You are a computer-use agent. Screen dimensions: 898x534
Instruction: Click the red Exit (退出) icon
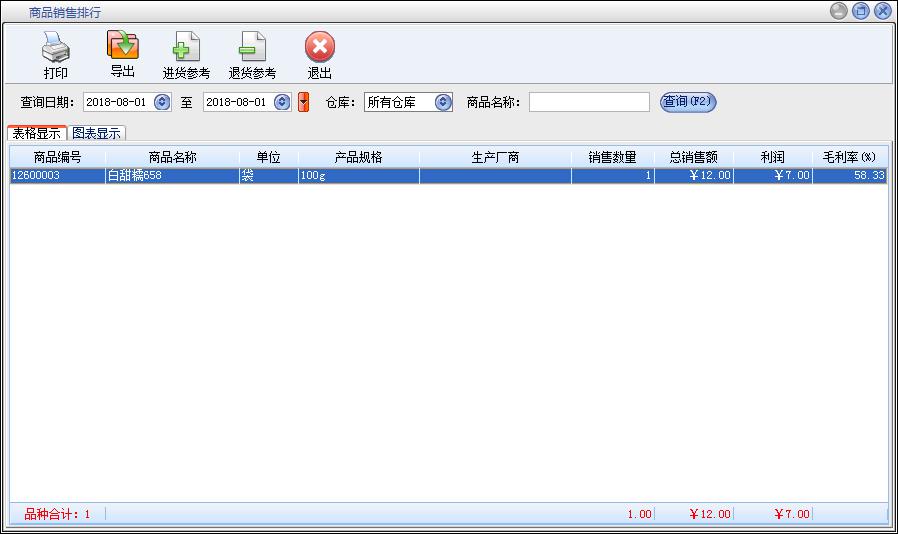[319, 47]
